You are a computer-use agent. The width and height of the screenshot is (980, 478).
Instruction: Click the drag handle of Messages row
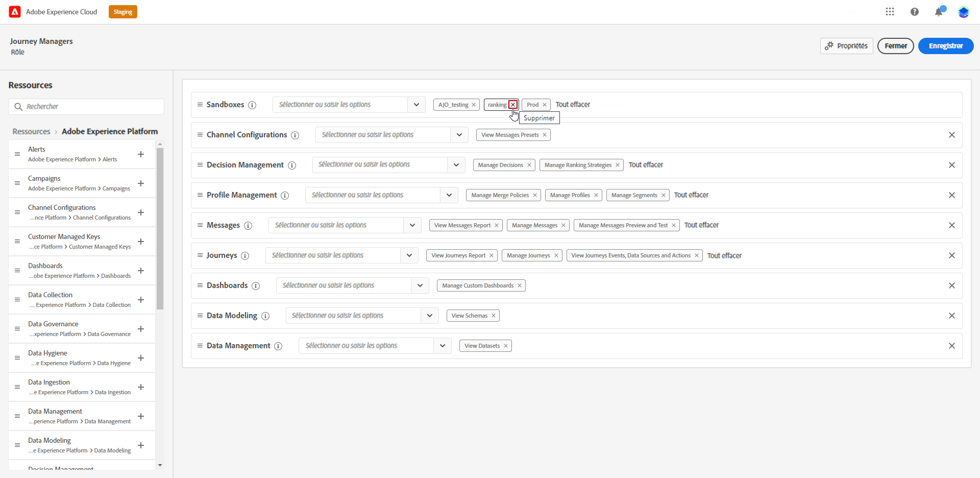click(x=200, y=225)
